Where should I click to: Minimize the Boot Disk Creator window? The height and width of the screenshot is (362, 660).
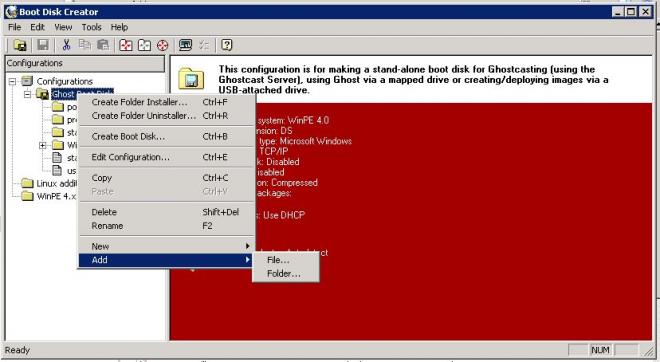coord(617,12)
